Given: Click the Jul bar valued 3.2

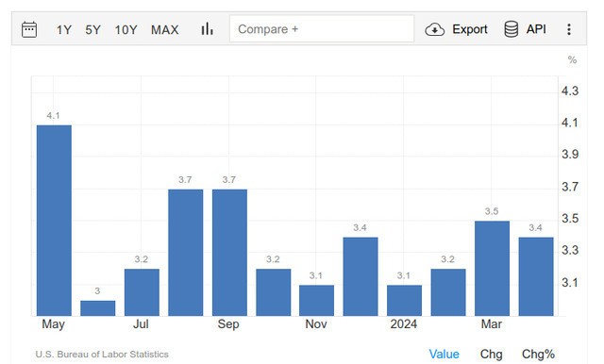Looking at the screenshot, I should 142,292.
